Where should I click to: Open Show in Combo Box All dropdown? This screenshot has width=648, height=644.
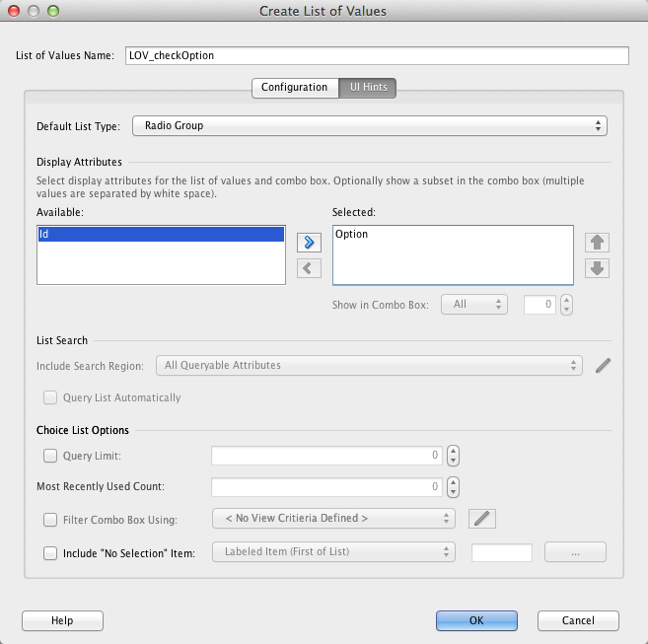tap(474, 305)
